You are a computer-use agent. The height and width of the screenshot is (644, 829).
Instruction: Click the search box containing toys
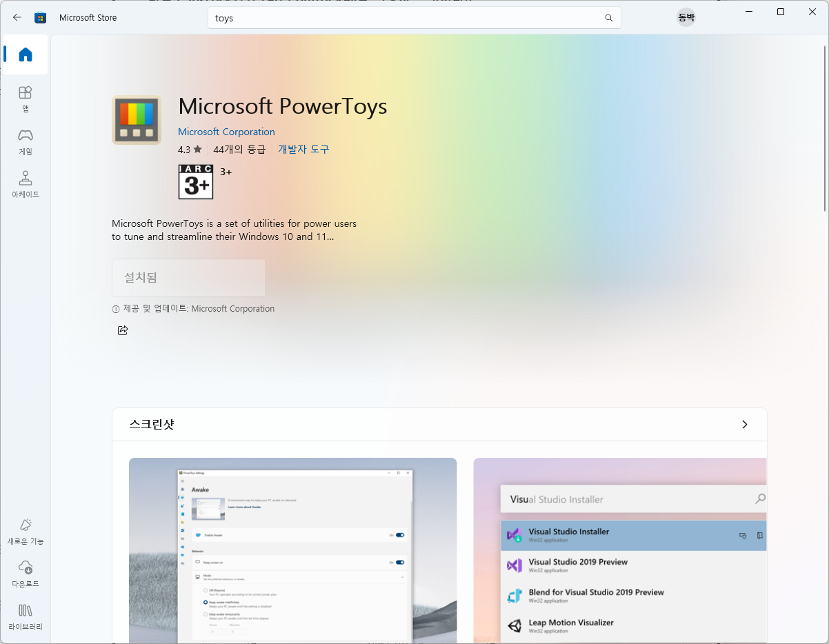415,18
